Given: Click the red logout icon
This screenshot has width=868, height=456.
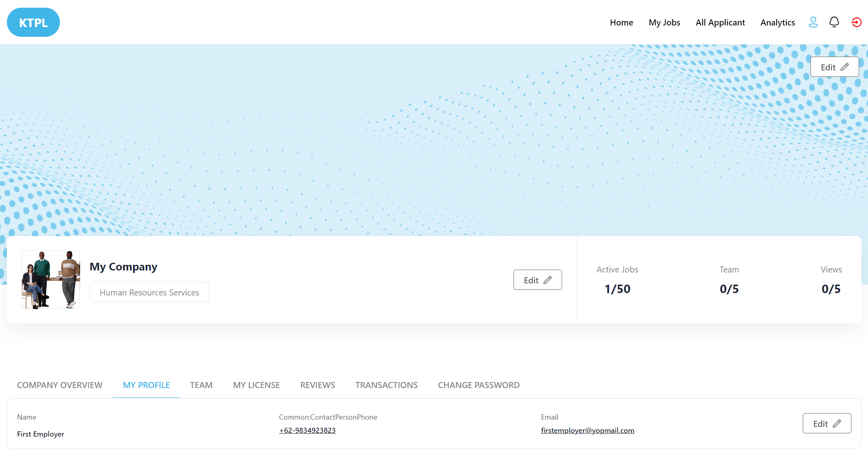Looking at the screenshot, I should (x=856, y=22).
